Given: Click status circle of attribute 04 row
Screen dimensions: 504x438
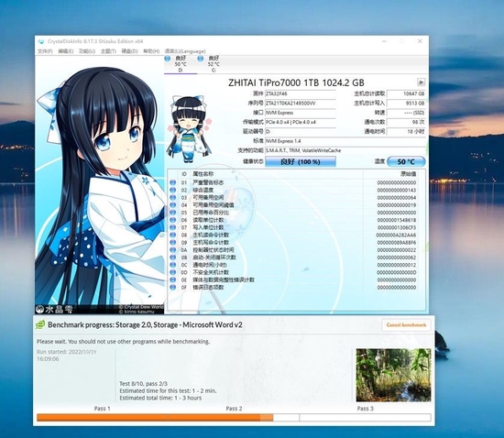Looking at the screenshot, I should (173, 205).
